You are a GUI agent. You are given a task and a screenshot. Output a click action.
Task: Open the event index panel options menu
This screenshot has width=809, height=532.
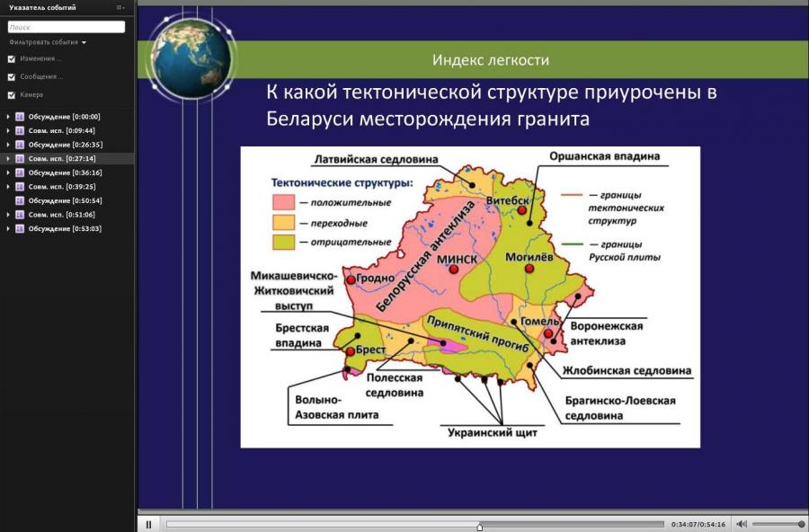pyautogui.click(x=120, y=8)
